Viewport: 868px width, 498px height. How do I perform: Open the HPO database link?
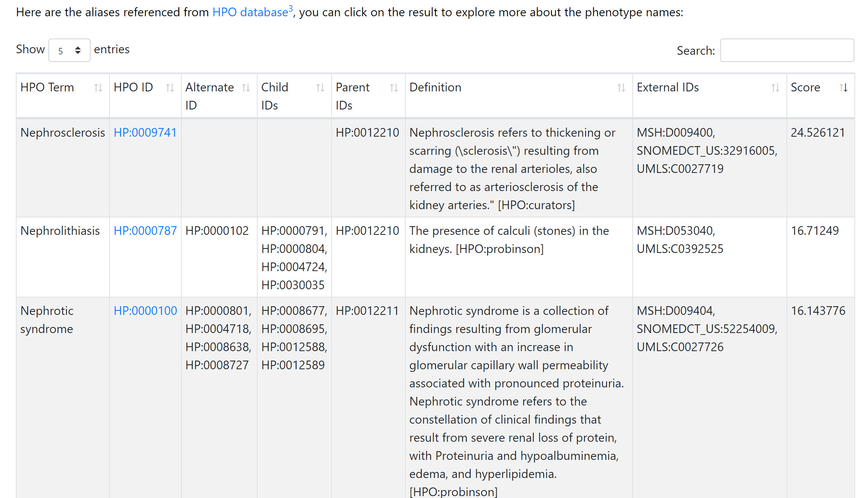249,12
